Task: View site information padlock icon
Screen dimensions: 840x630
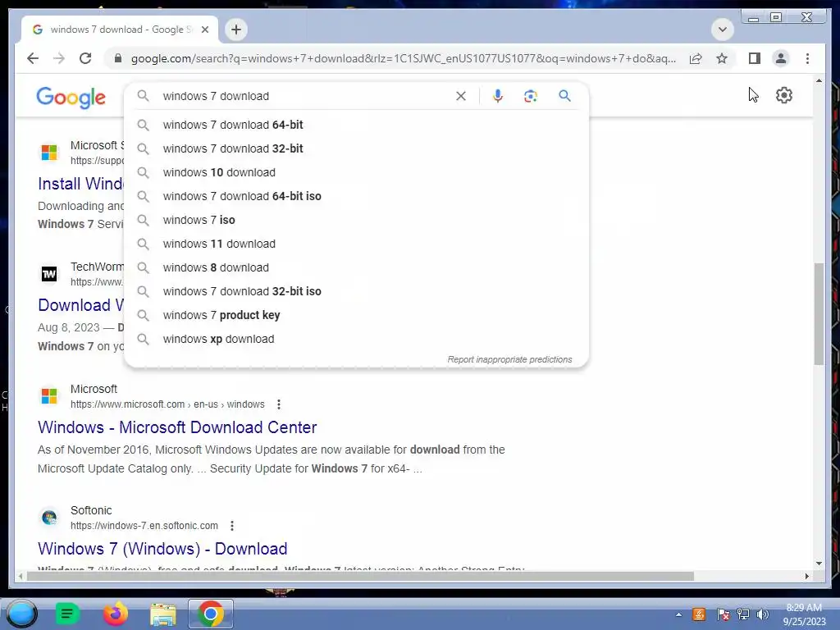Action: pos(118,58)
